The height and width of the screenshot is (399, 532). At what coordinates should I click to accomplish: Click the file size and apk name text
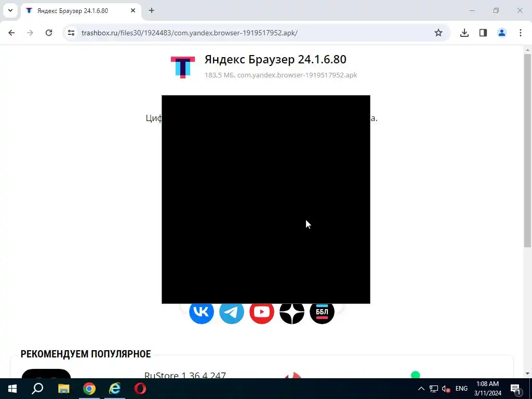[281, 75]
